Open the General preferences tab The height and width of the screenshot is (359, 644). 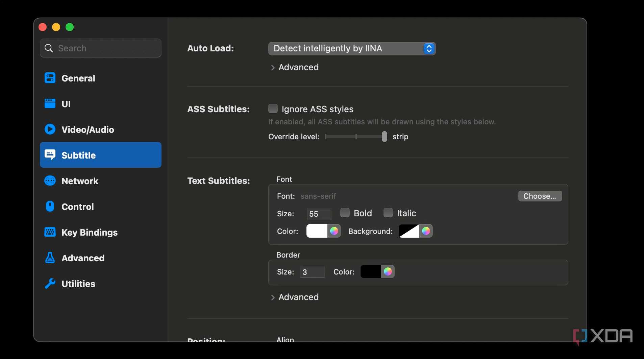coord(101,78)
